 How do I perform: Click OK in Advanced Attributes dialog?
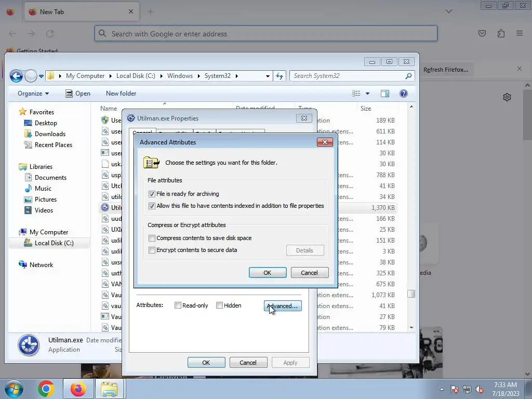pos(268,272)
